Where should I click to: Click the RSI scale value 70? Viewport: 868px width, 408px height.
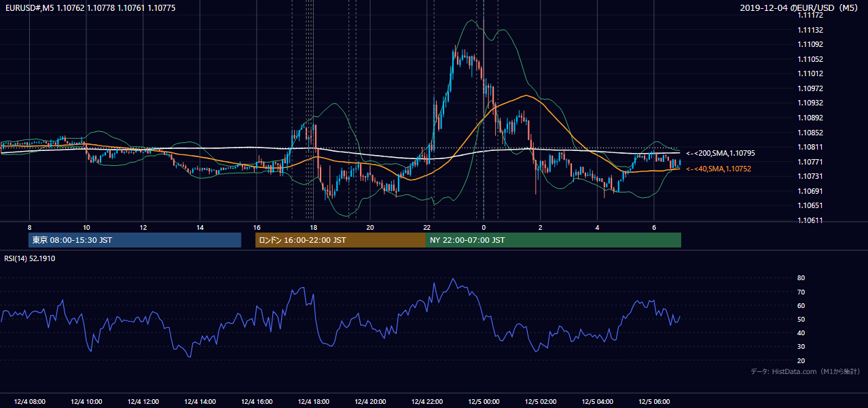[x=801, y=292]
